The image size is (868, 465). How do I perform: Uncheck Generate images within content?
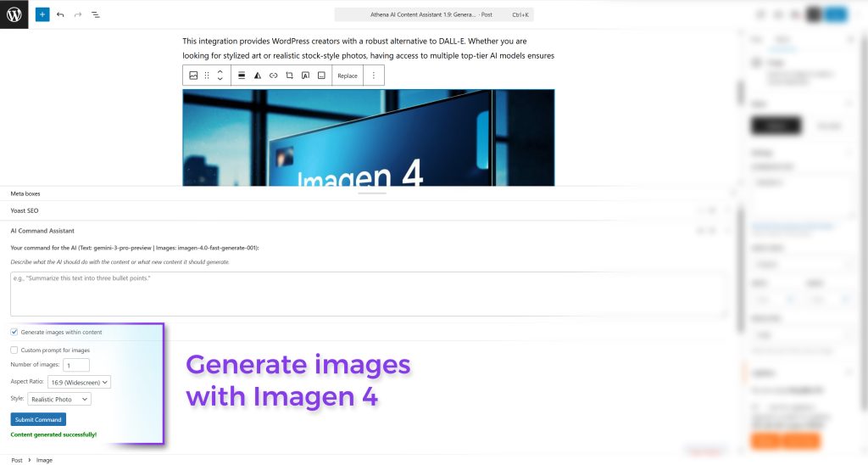click(x=14, y=332)
